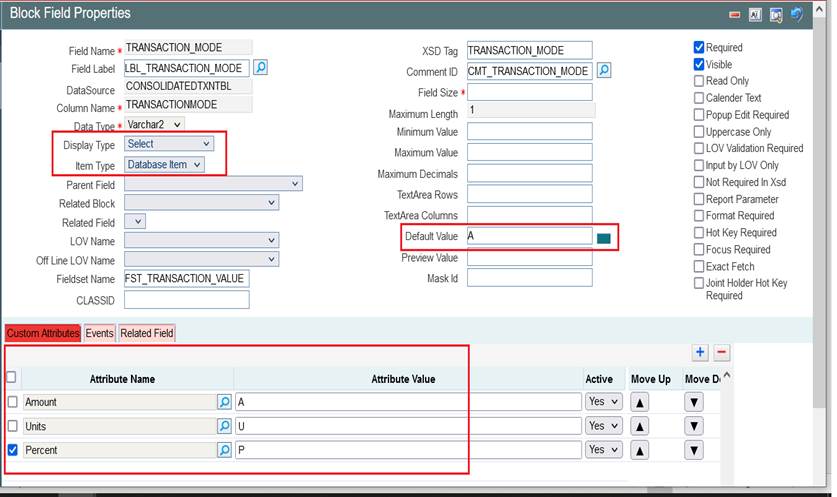Open the Display Type dropdown
Image resolution: width=837 pixels, height=497 pixels.
[x=169, y=144]
